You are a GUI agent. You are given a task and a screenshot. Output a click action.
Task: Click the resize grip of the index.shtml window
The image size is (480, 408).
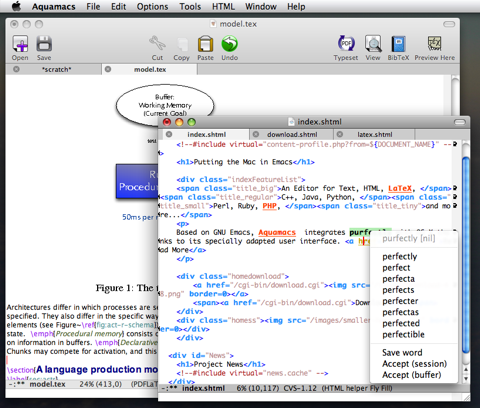point(466,397)
